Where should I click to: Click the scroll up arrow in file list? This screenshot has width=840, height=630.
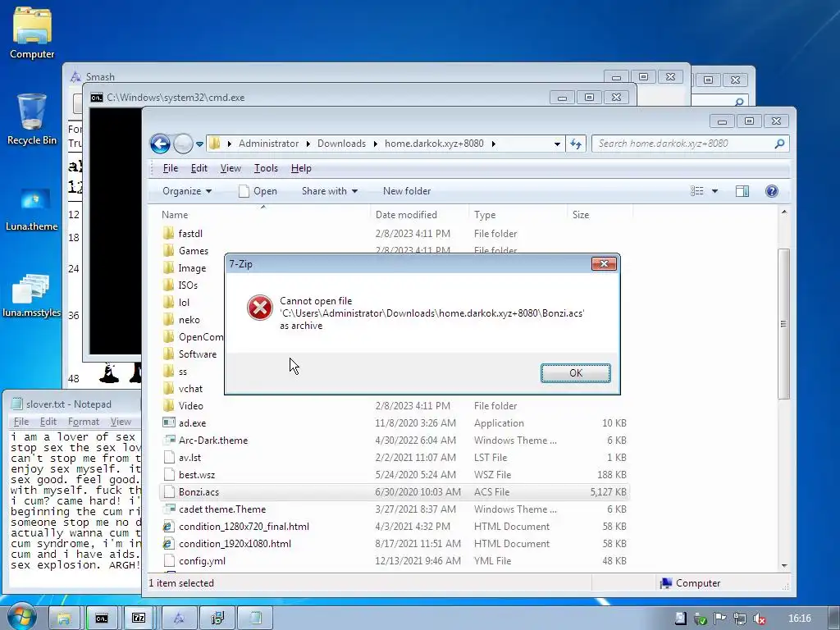(x=783, y=212)
